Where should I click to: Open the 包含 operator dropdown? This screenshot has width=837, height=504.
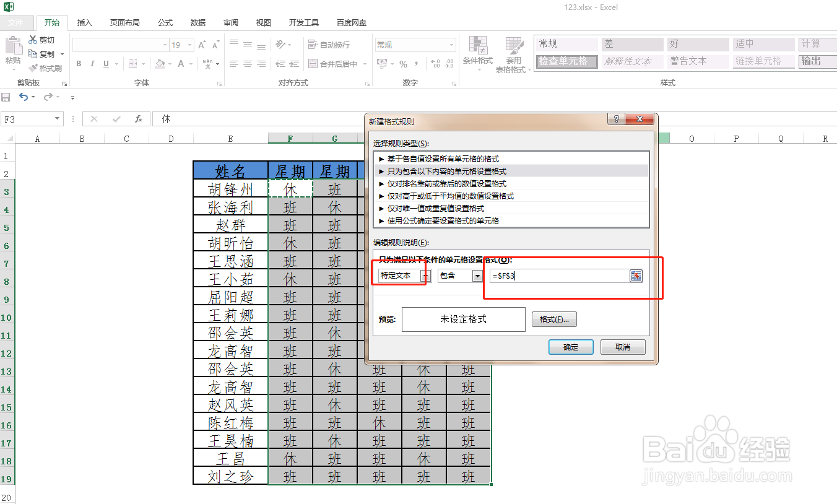click(477, 276)
